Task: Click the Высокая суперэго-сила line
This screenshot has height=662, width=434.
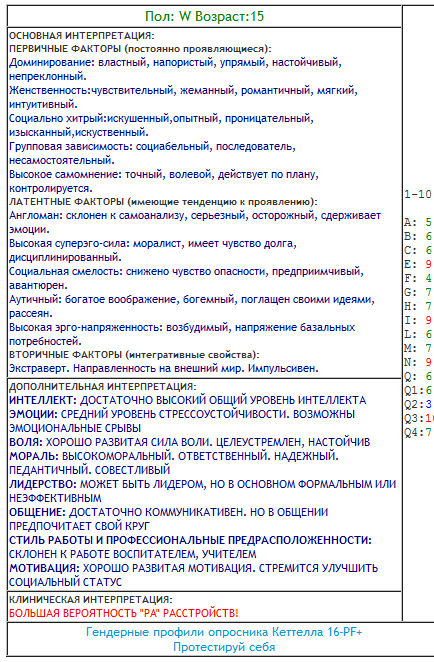Action: (153, 250)
